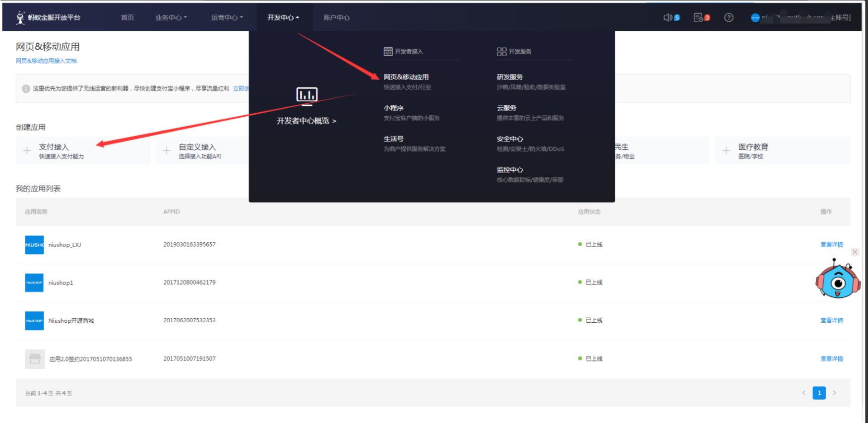Expand the 业务中心 dropdown menu
Image resolution: width=868 pixels, height=423 pixels.
(171, 17)
